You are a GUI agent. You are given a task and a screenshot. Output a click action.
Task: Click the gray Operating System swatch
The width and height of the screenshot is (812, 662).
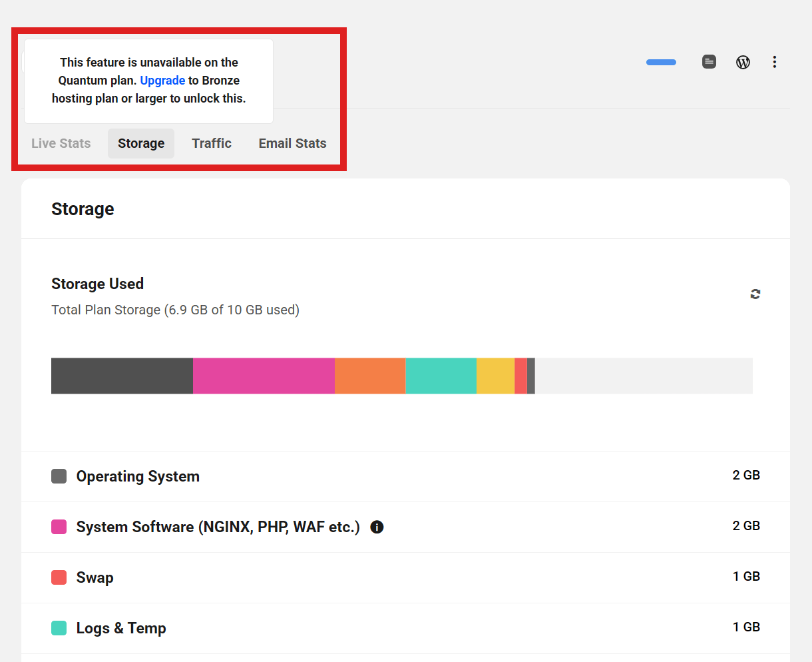pos(59,476)
